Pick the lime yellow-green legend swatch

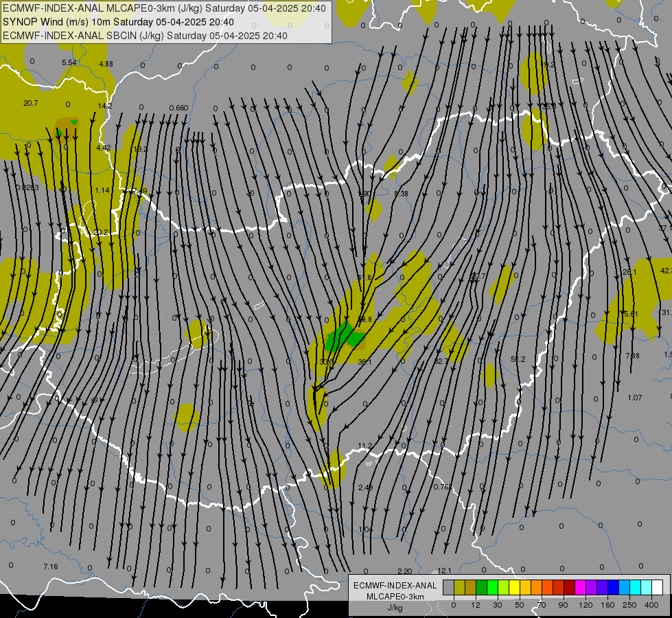tap(504, 587)
